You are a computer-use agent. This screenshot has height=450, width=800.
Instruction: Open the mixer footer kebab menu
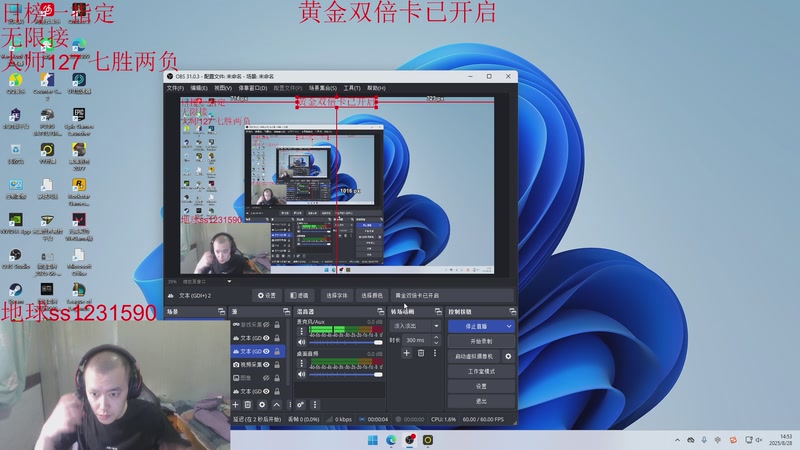315,405
